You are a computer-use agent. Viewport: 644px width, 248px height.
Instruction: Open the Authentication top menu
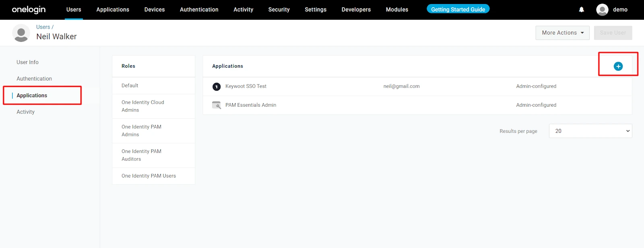click(x=199, y=10)
